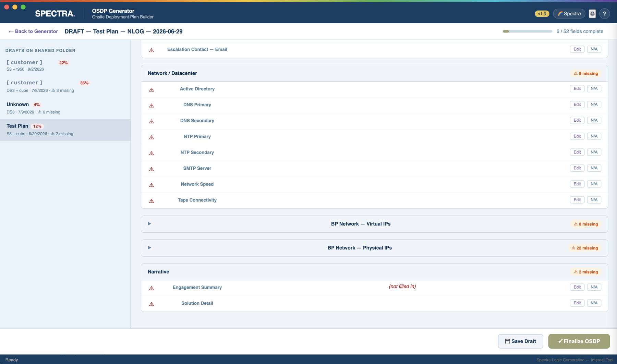Edit the Solution Detail field
This screenshot has height=364, width=617.
(x=577, y=303)
